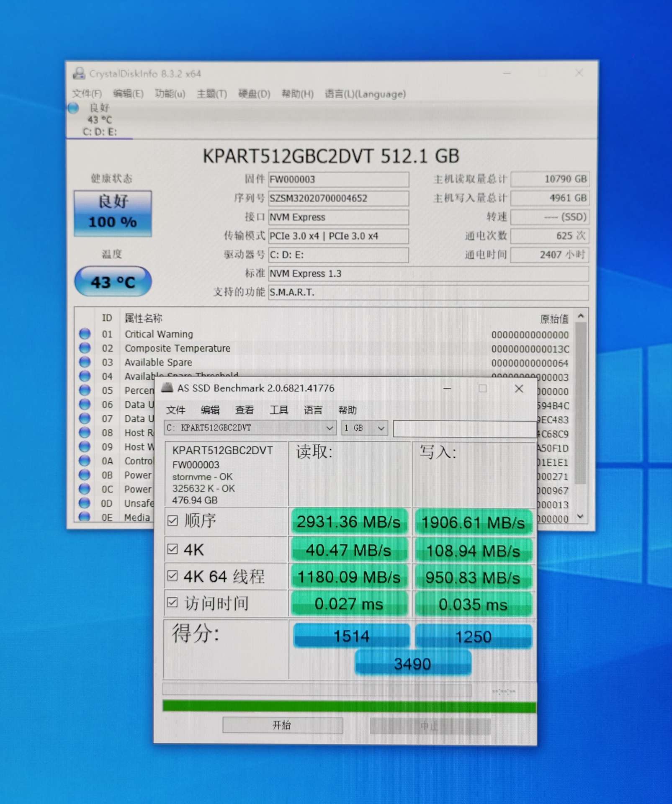Click the standard field NVM Express 1.3

(428, 273)
